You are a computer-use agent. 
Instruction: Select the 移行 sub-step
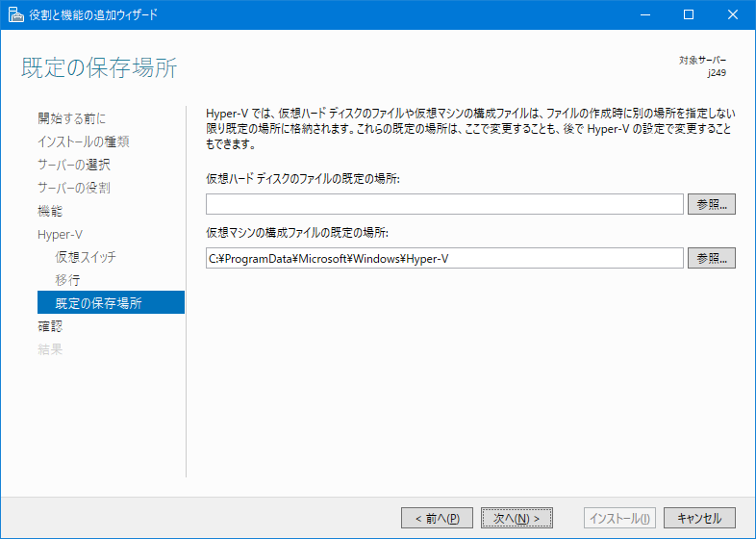point(67,280)
